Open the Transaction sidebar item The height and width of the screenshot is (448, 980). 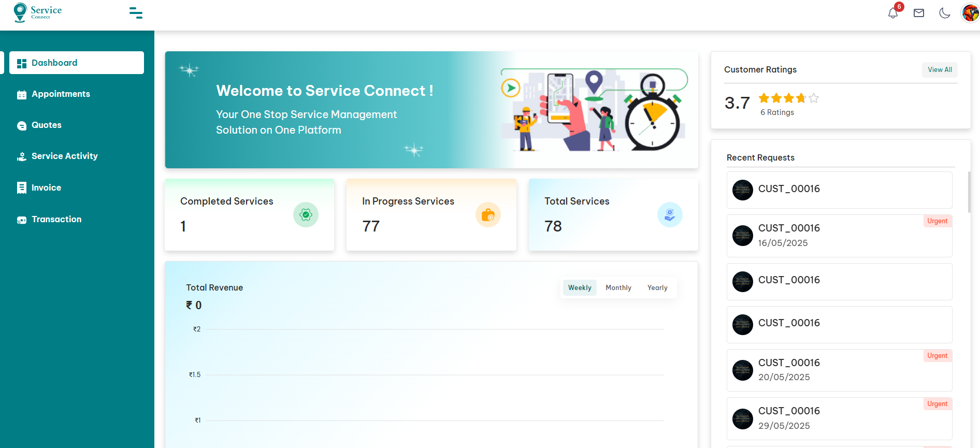[x=56, y=220]
